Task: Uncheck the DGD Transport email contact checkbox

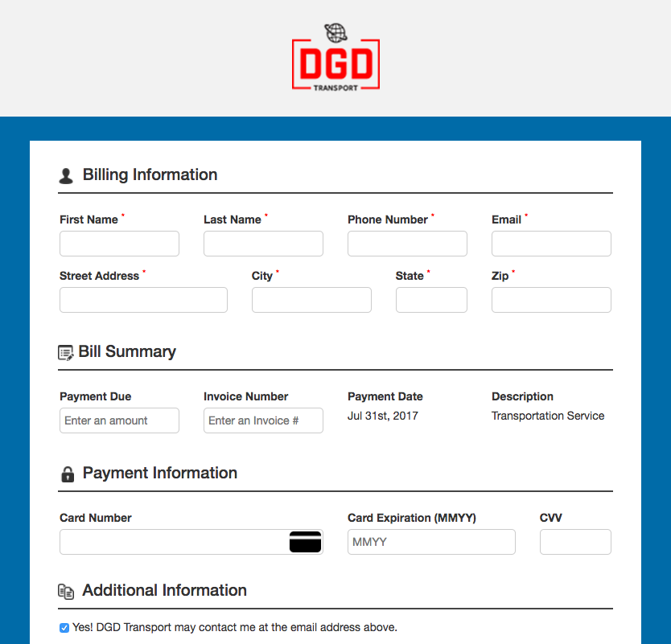Action: (64, 628)
